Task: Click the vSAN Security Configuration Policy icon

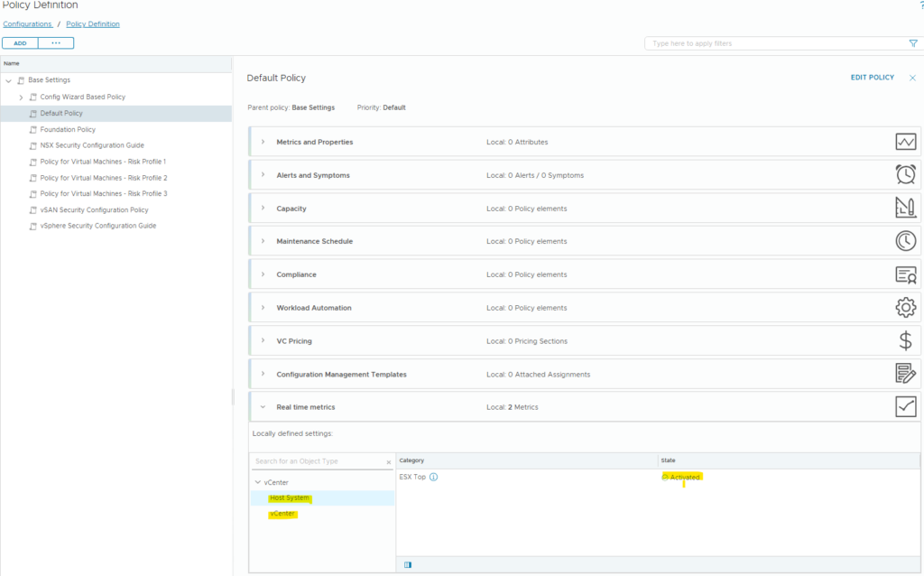Action: [x=33, y=210]
